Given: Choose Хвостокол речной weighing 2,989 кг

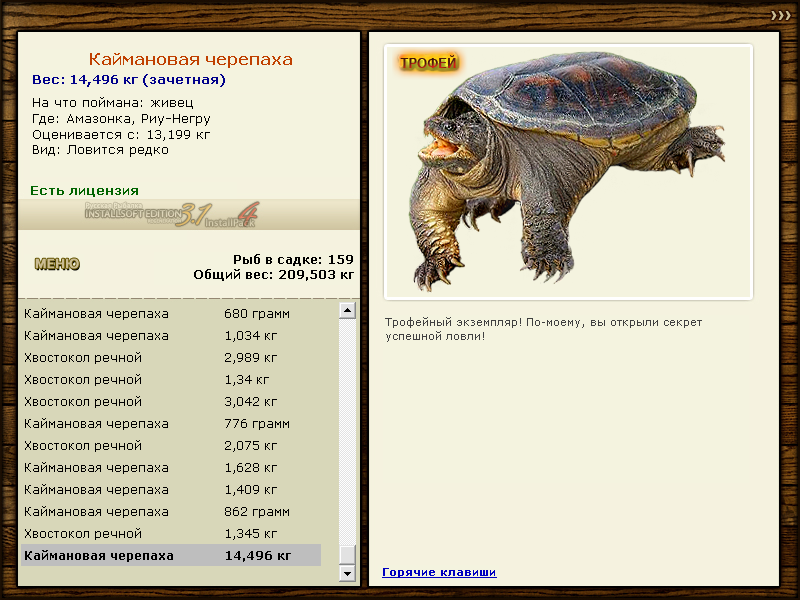Looking at the screenshot, I should pyautogui.click(x=170, y=357).
